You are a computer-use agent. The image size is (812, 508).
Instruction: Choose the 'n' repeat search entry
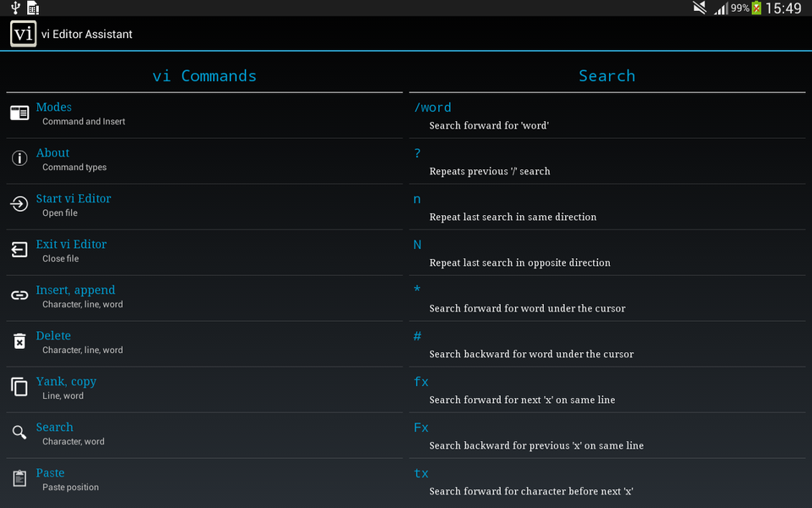pyautogui.click(x=607, y=207)
